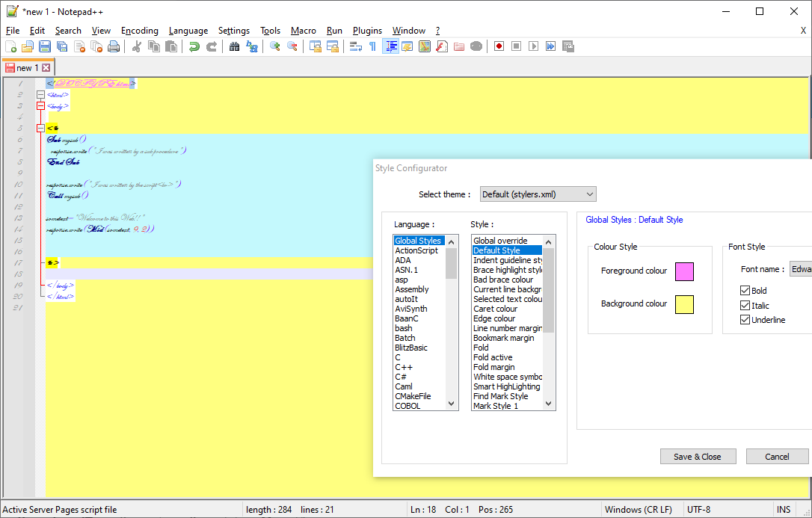
Task: Click the Close All toolbar icon
Action: 96,46
